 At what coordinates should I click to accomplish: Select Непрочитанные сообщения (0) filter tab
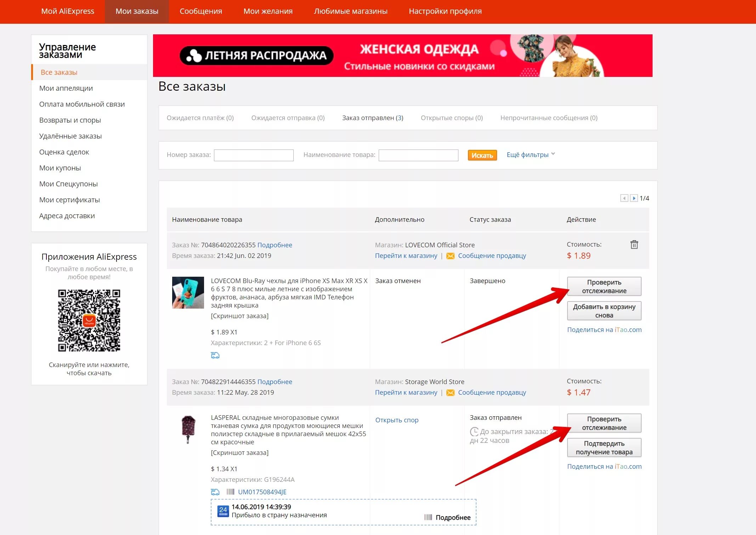tap(549, 118)
